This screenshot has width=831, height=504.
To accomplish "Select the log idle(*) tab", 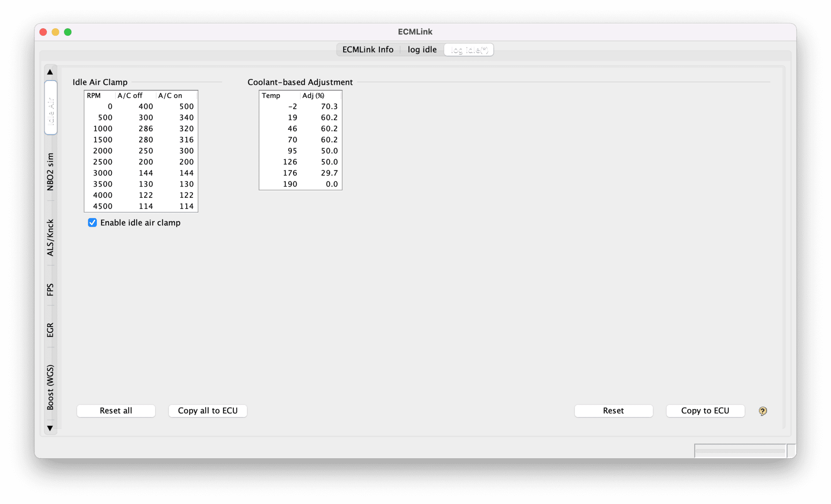I will [469, 50].
